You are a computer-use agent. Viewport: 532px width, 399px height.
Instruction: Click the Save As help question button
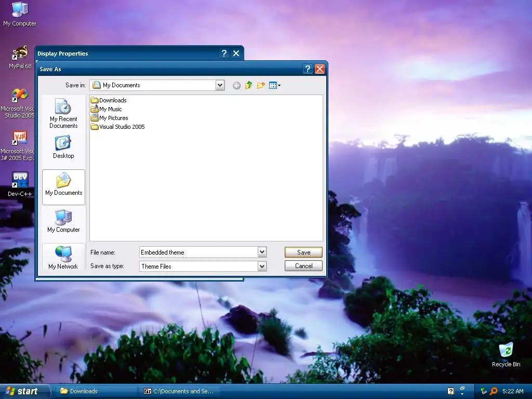[x=308, y=69]
